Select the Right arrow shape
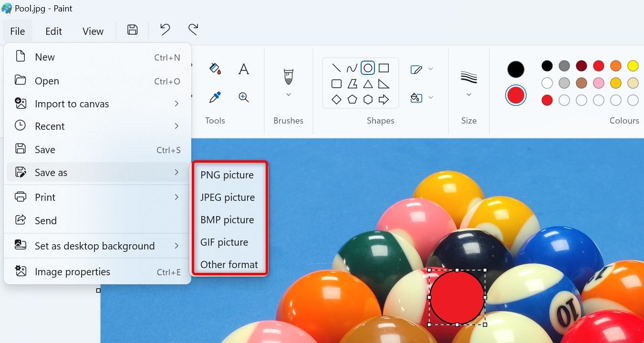The height and width of the screenshot is (343, 644). click(384, 100)
